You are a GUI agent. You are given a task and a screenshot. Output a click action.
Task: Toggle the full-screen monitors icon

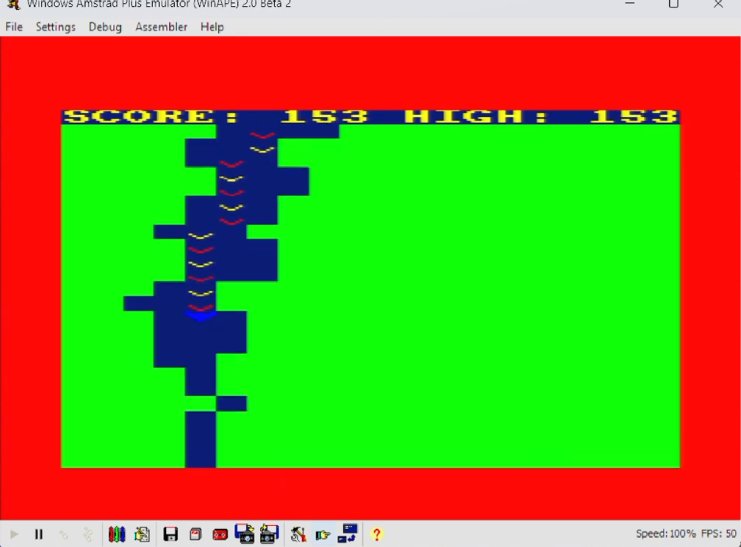[x=348, y=533]
